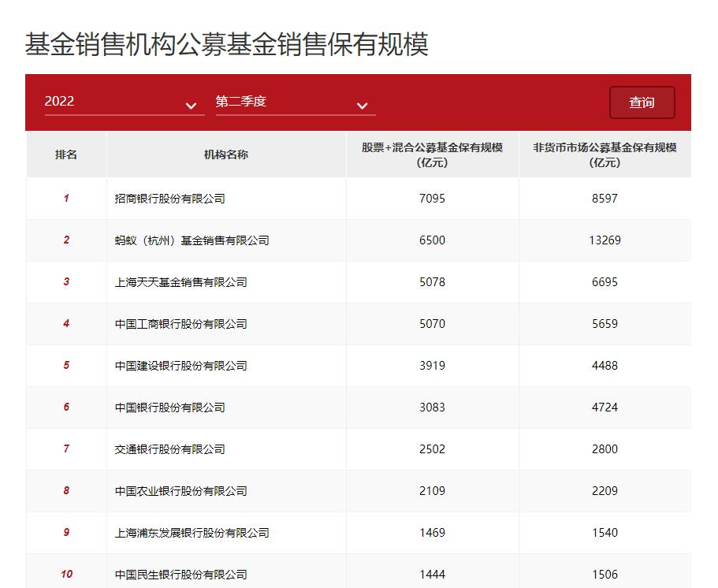Click value 4724 for 中国银行
Image resolution: width=718 pixels, height=588 pixels.
click(x=605, y=408)
